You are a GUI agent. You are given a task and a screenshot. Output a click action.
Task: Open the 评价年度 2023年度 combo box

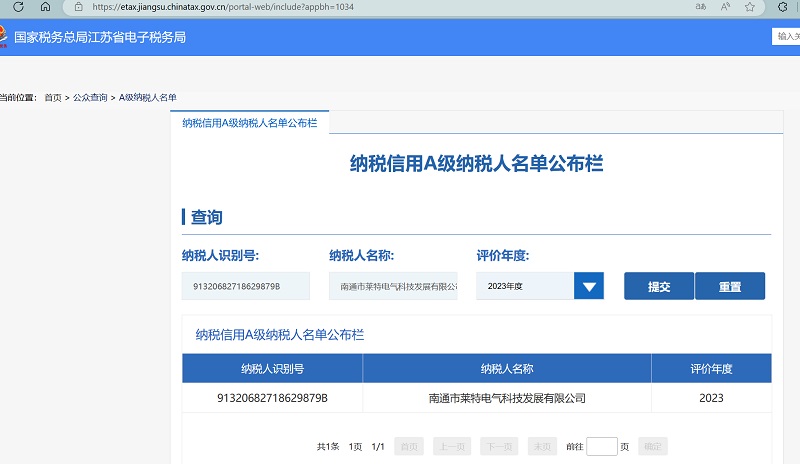540,286
